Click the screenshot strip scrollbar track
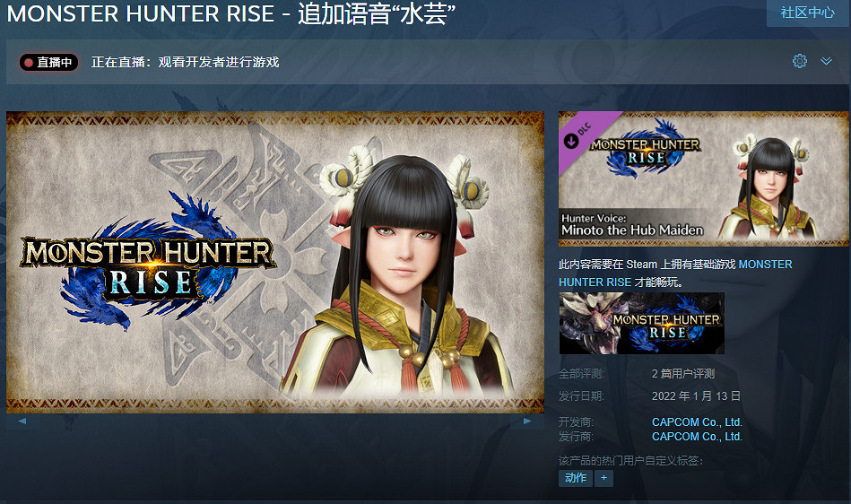851x504 pixels. (x=274, y=421)
